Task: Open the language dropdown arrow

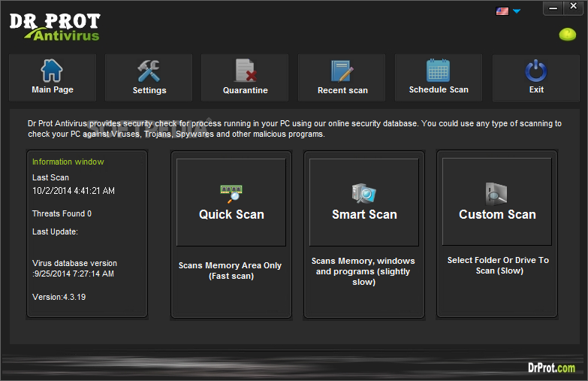Action: 517,11
